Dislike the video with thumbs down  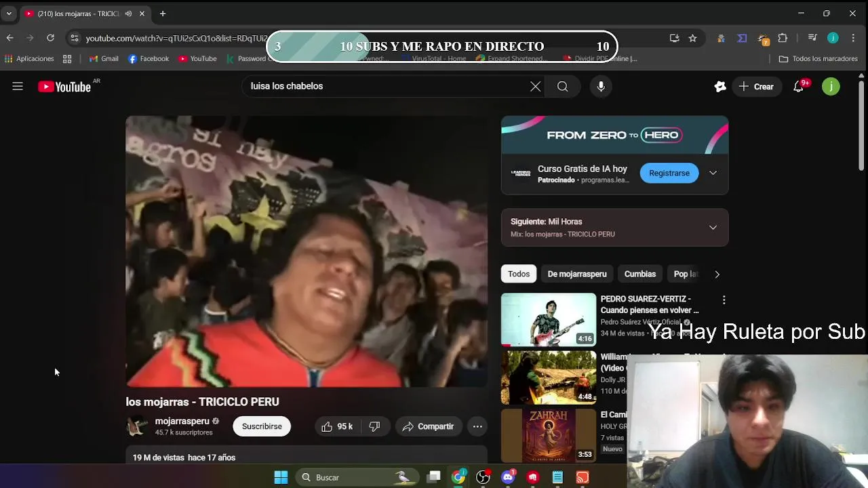[x=374, y=426]
